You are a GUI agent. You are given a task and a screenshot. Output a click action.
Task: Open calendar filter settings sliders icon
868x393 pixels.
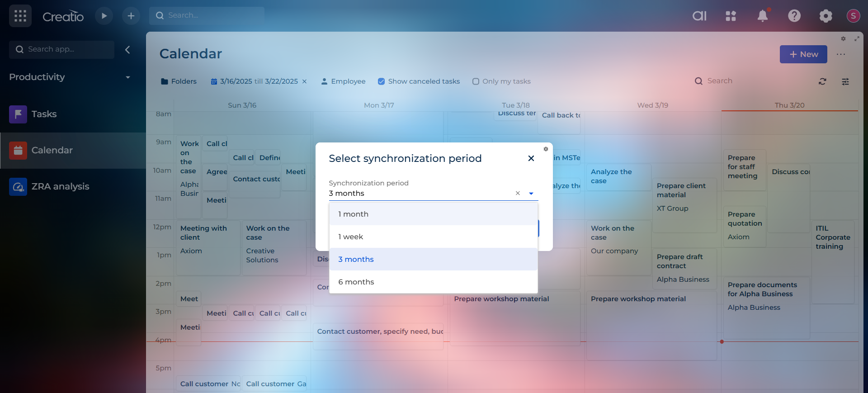pyautogui.click(x=845, y=81)
